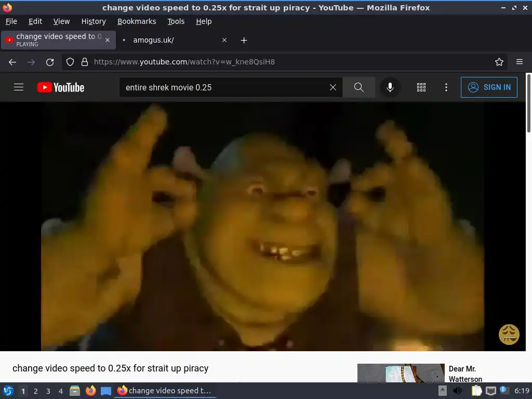
Task: Click the emoji watermark on video
Action: tap(509, 335)
